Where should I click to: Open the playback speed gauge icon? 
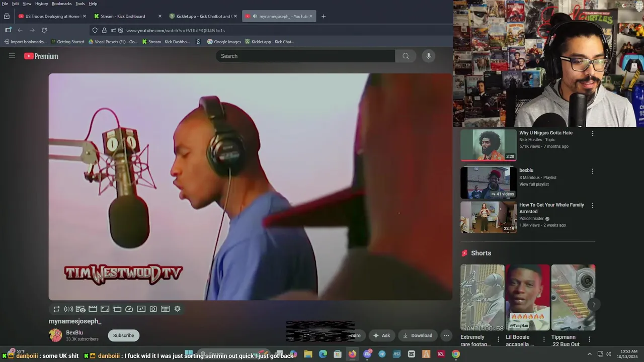click(x=129, y=309)
